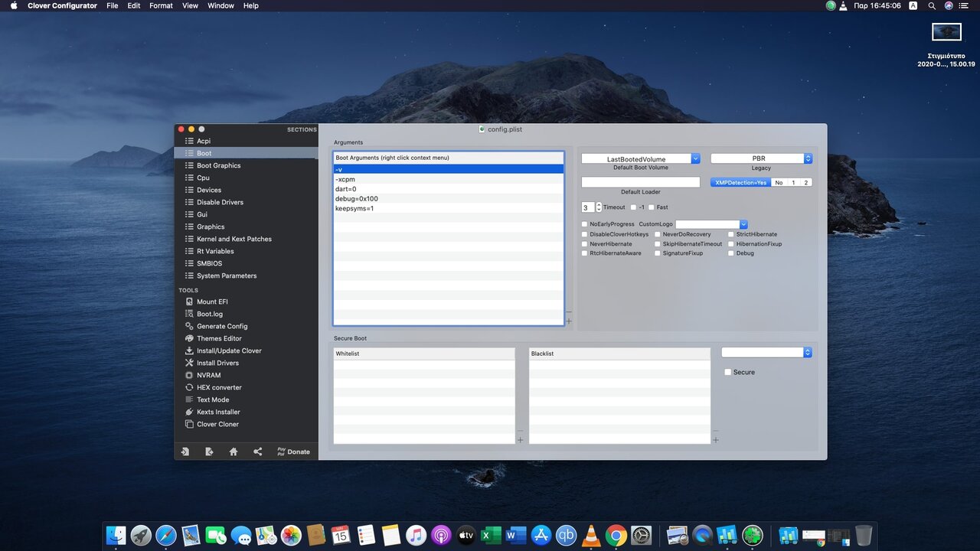Tick the NeverHibernate checkbox
Screen dimensions: 980x551
click(585, 243)
